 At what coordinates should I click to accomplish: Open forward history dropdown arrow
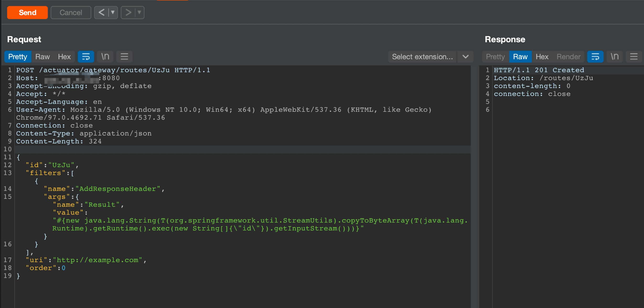coord(140,12)
